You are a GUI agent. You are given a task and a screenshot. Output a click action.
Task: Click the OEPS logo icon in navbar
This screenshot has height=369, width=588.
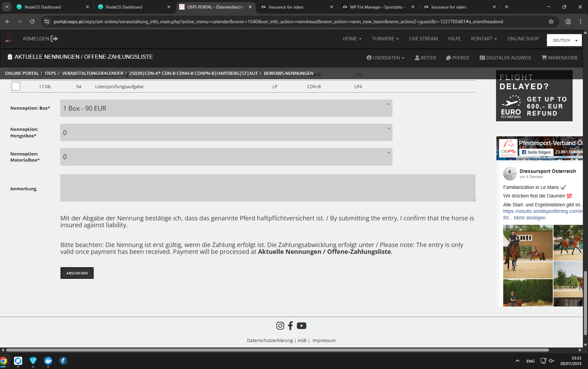9,39
